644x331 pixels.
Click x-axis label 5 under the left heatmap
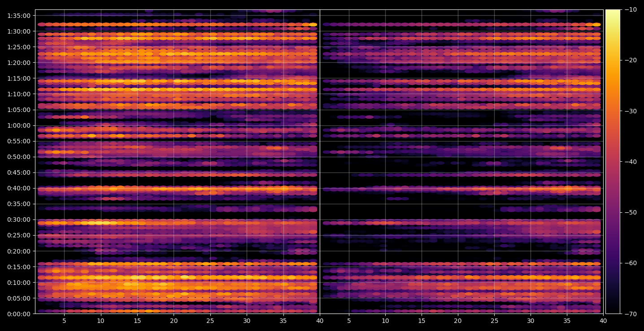click(x=64, y=321)
